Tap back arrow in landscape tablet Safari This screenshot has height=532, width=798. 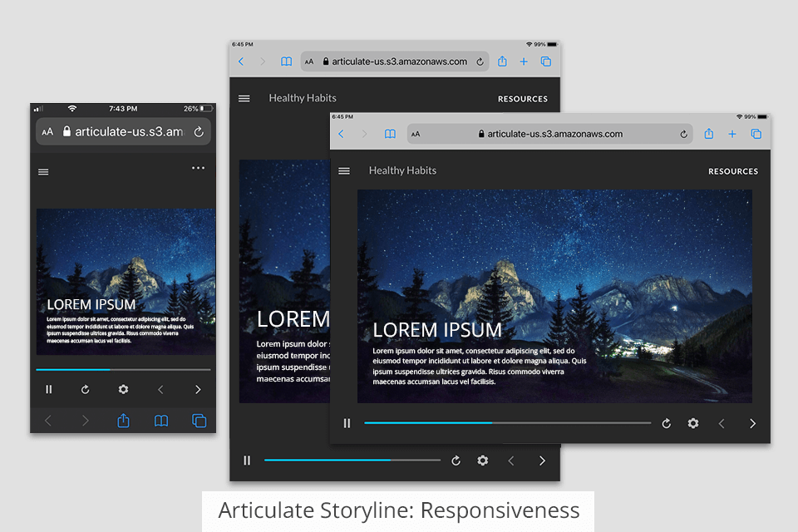[x=341, y=134]
